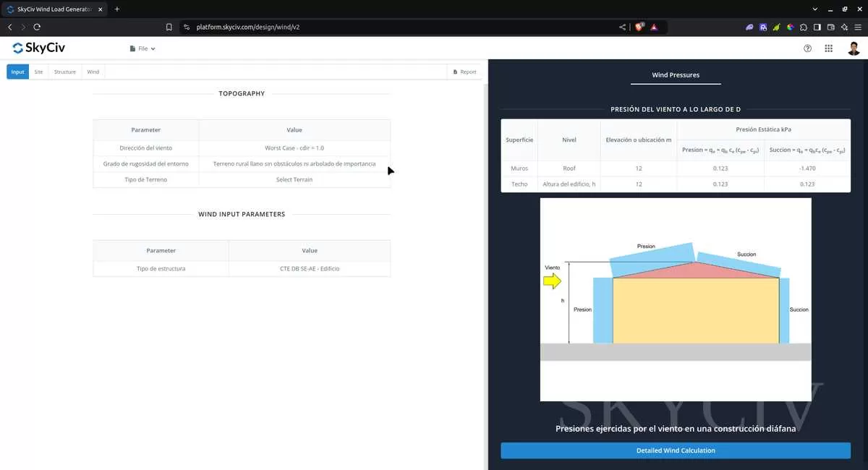Screen dimensions: 868x470
Task: Click the Roof level cell
Action: (569, 168)
